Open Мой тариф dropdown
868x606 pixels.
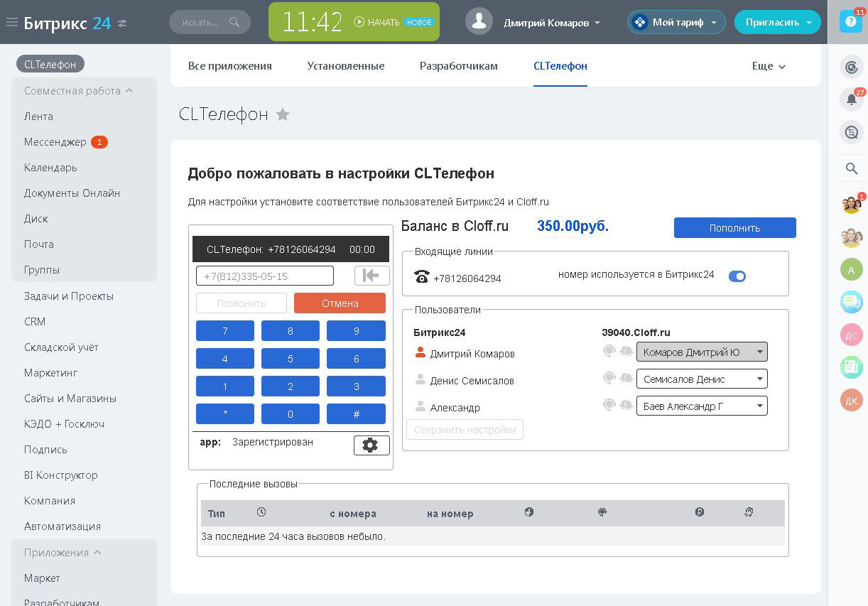[x=676, y=22]
